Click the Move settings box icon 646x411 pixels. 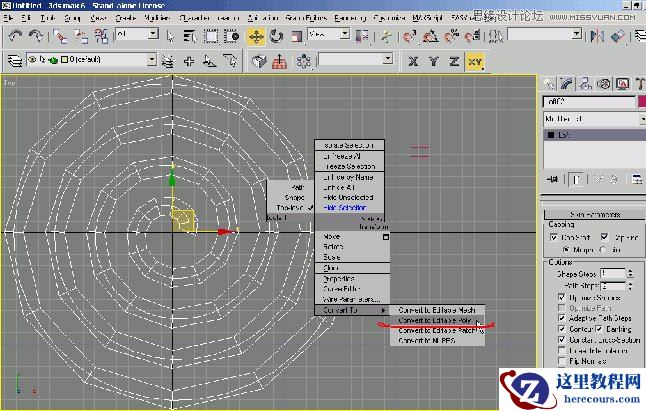click(384, 237)
